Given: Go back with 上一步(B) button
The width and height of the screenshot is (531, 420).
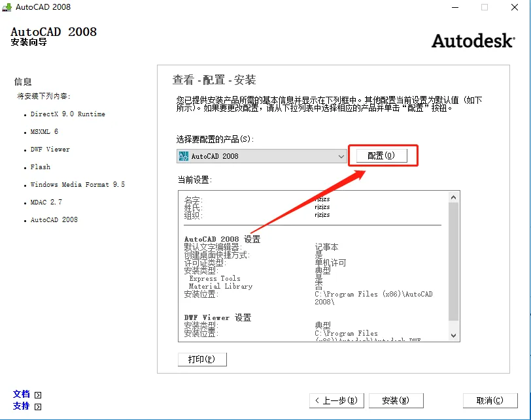Looking at the screenshot, I should [x=337, y=400].
